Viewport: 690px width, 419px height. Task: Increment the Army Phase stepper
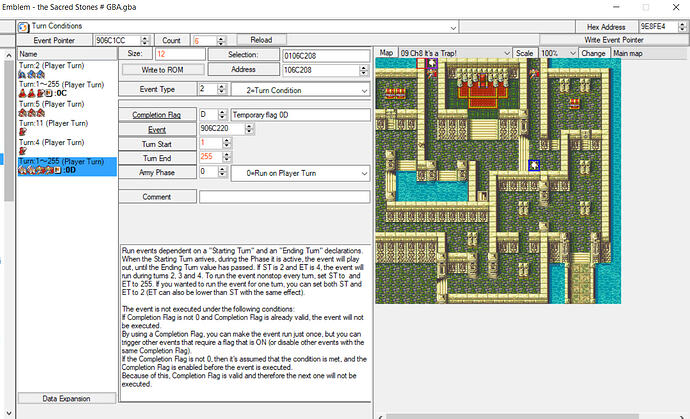(x=222, y=169)
